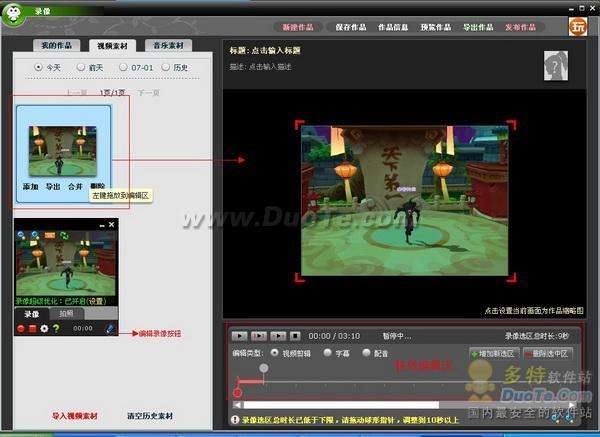This screenshot has height=437, width=600.
Task: Click the 1页/1页 page indicator
Action: (112, 93)
